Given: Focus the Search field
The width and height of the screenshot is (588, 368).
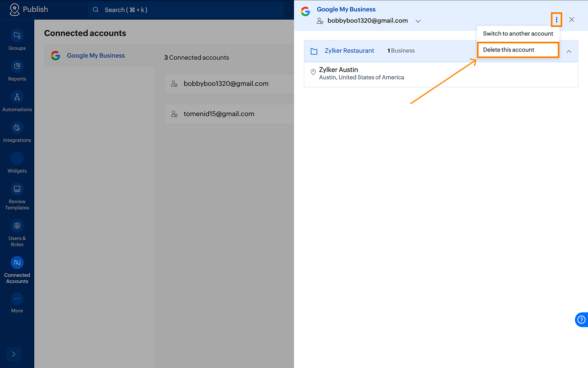Looking at the screenshot, I should click(x=186, y=10).
